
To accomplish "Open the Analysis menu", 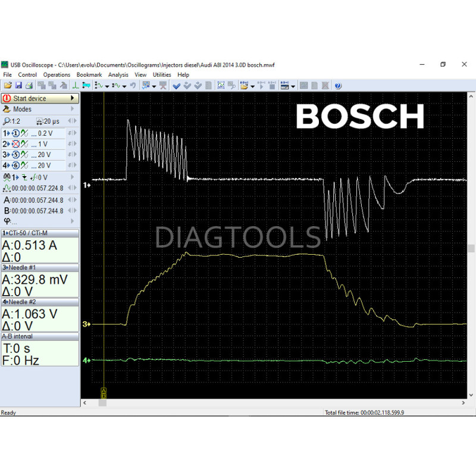I will click(x=118, y=75).
